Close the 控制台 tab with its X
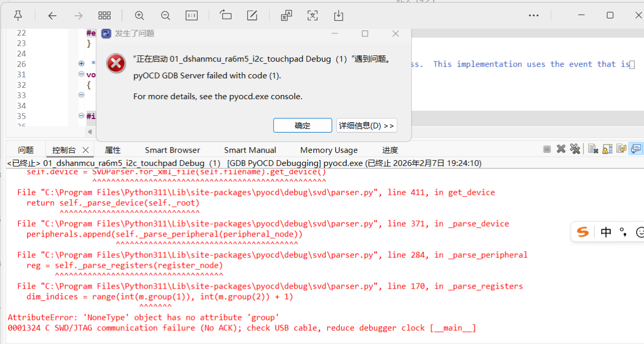Viewport: 644px width, 344px height. [86, 150]
